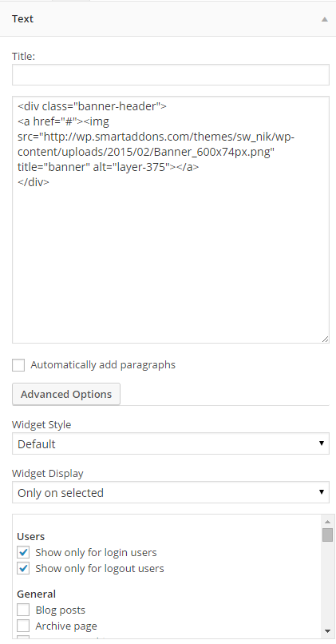
Task: Click the Text widget header title
Action: (x=22, y=19)
